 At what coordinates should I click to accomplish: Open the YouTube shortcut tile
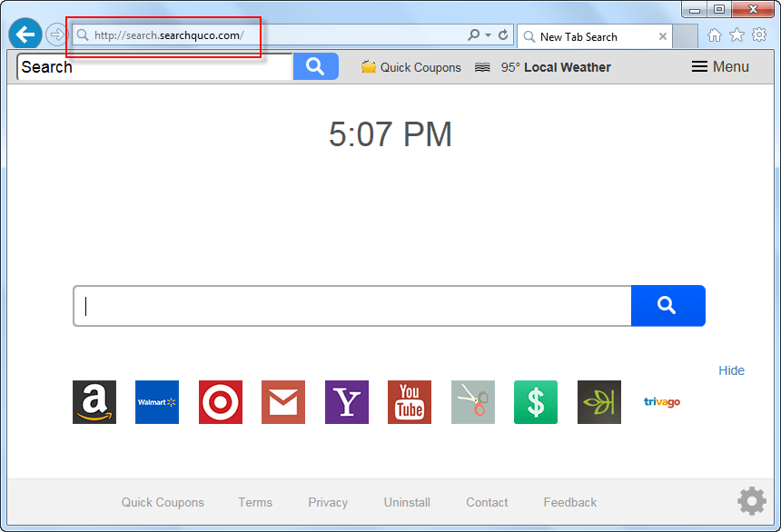point(410,402)
